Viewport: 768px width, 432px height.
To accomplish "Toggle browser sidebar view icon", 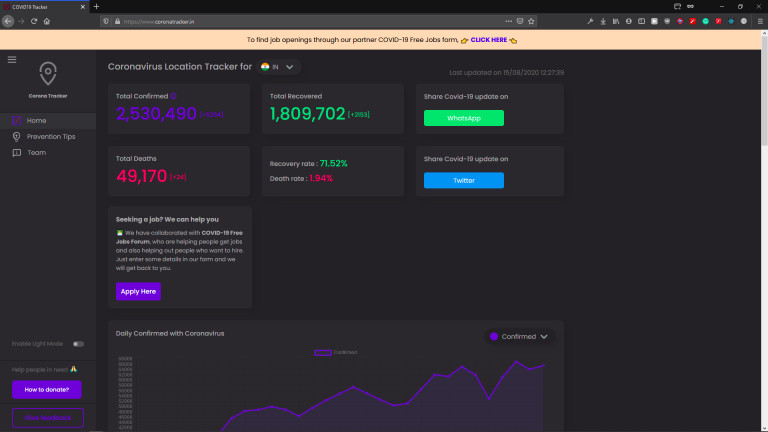I will (641, 22).
